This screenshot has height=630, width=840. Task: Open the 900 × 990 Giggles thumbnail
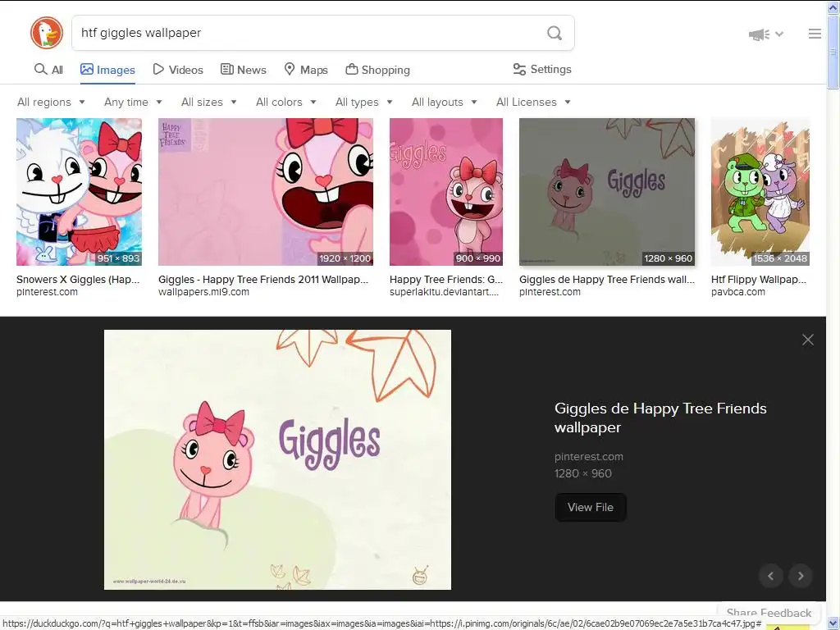[x=446, y=192]
